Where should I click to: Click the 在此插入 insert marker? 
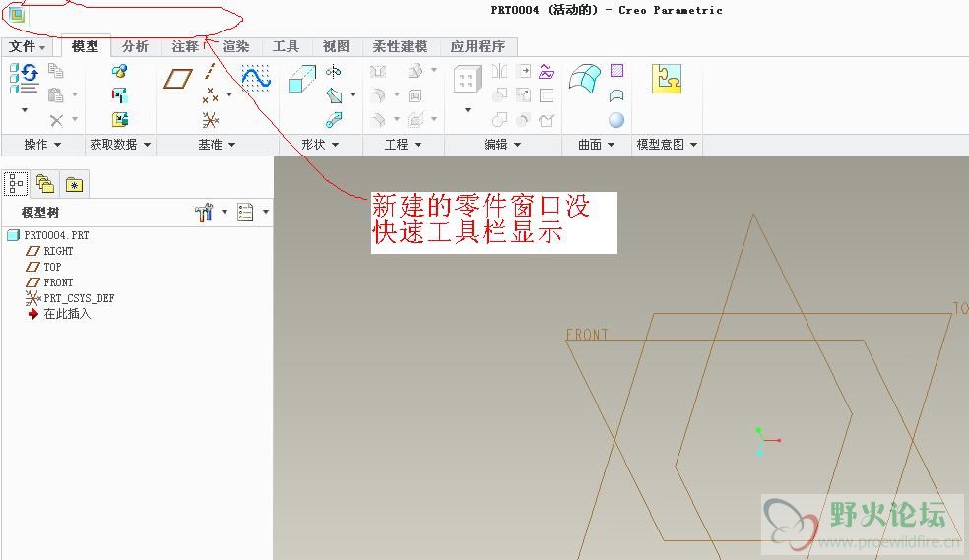pos(59,314)
